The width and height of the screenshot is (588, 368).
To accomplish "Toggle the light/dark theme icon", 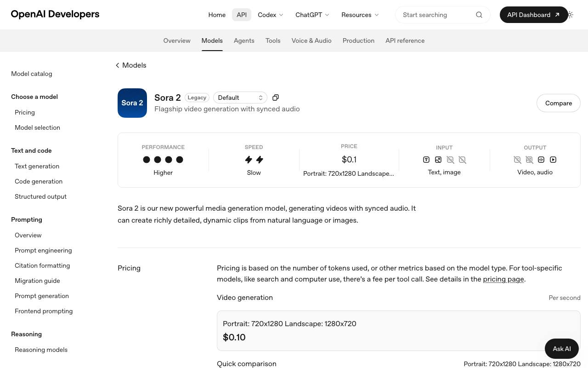I will pyautogui.click(x=570, y=15).
